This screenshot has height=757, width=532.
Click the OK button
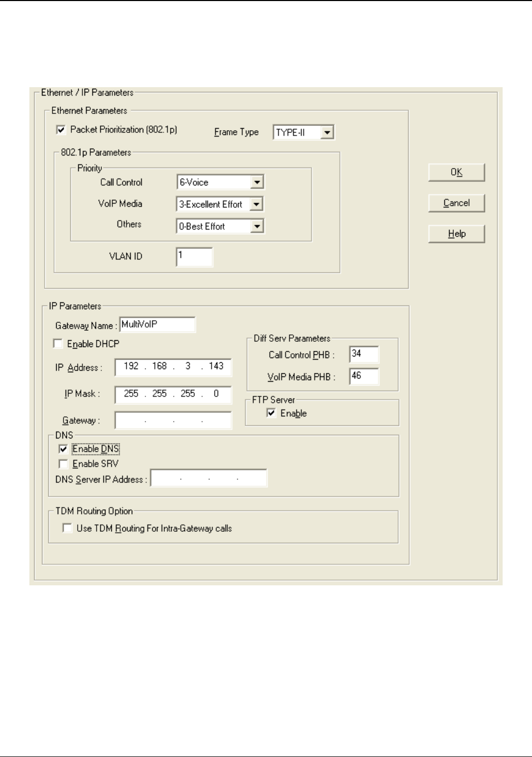click(x=456, y=172)
